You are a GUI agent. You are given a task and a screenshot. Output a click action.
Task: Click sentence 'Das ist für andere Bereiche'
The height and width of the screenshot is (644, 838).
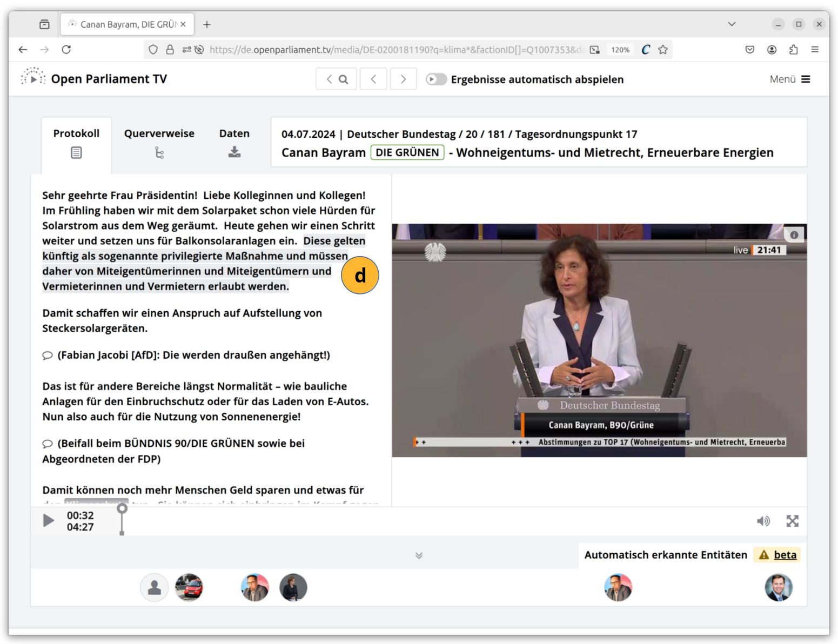point(206,394)
